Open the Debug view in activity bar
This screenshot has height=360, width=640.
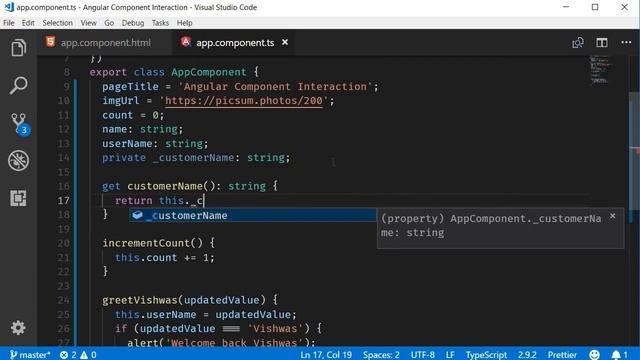(18, 160)
